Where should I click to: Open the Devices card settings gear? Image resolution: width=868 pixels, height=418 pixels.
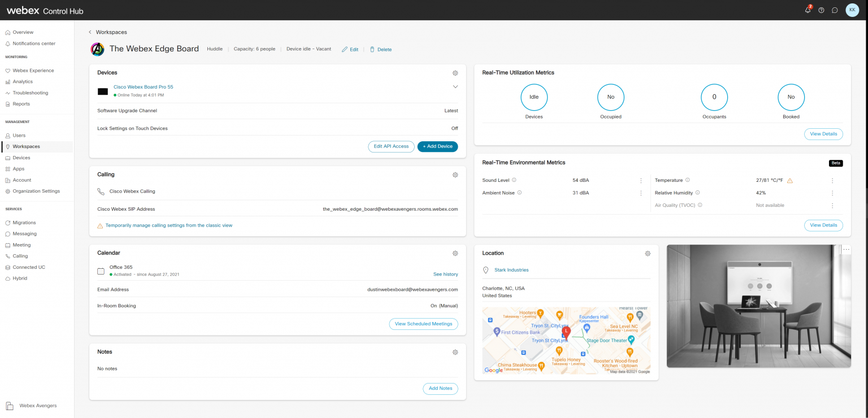pos(455,73)
